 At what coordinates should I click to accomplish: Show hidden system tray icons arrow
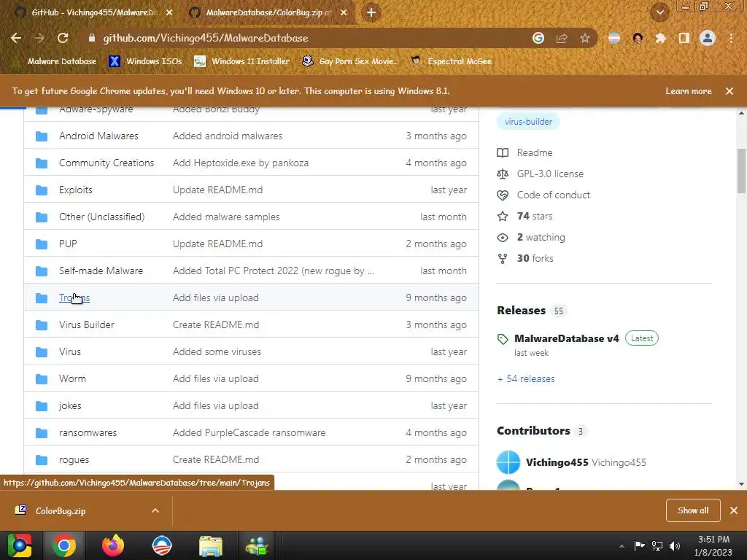[x=622, y=546]
